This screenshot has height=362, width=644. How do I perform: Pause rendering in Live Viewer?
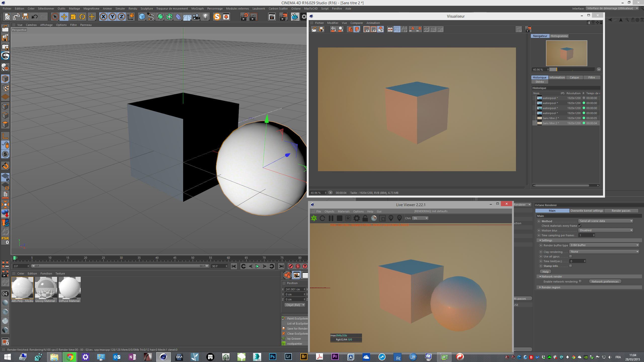331,218
